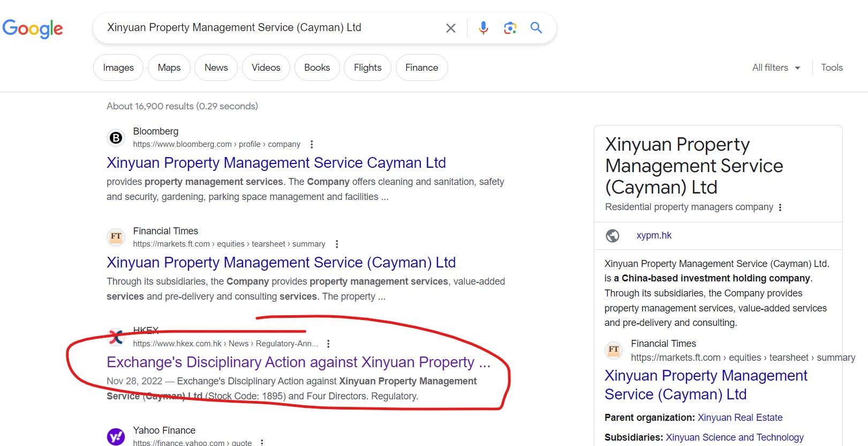
Task: Open Google Lens image search icon
Action: 510,28
